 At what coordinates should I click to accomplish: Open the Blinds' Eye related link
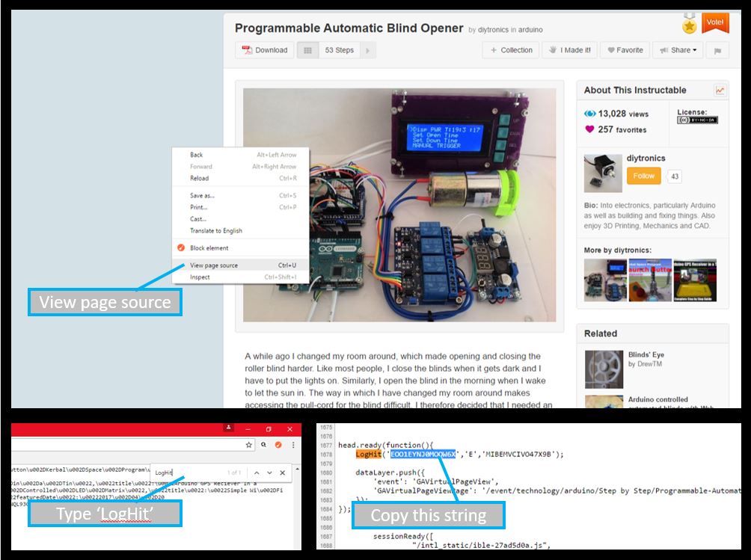(646, 354)
